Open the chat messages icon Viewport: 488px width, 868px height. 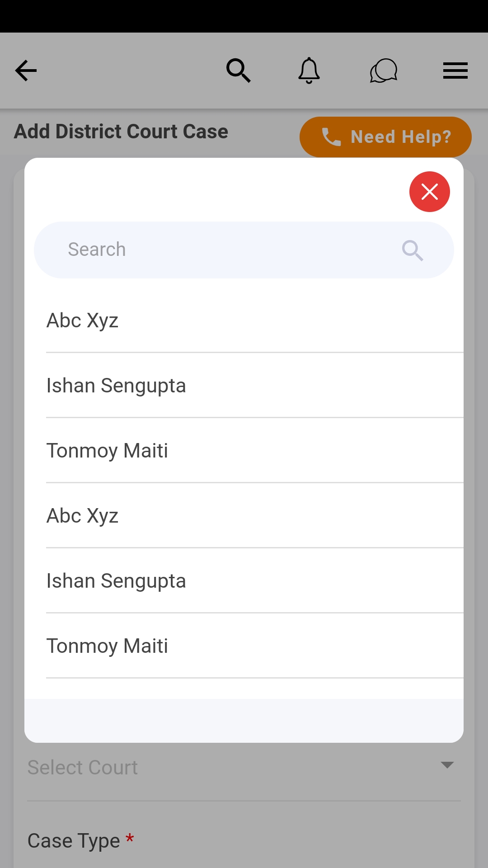tap(383, 71)
